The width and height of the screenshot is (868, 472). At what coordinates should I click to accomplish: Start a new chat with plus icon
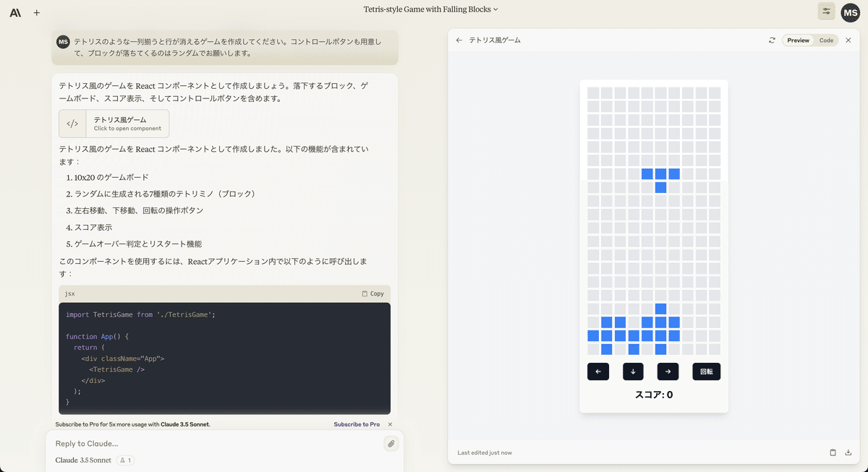pos(37,12)
